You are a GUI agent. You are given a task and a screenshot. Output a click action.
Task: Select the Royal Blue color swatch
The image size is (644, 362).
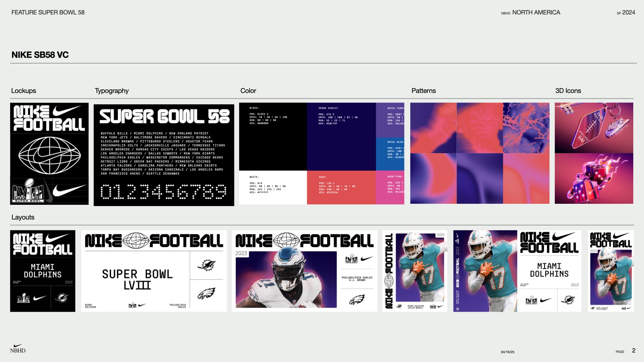click(x=390, y=154)
